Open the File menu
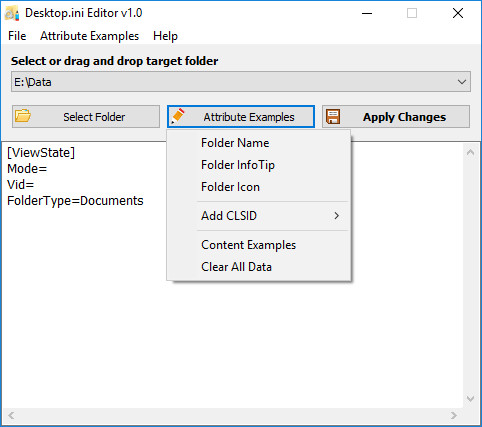The height and width of the screenshot is (427, 482). [x=17, y=36]
